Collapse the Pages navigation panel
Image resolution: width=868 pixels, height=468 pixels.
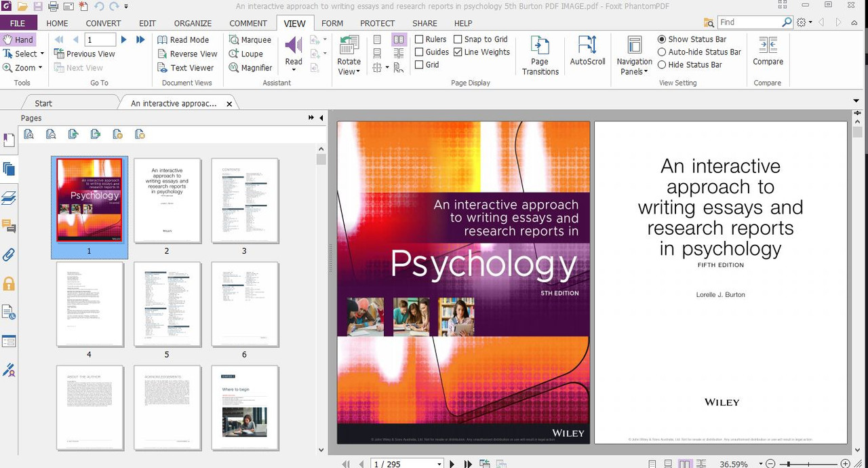(321, 118)
